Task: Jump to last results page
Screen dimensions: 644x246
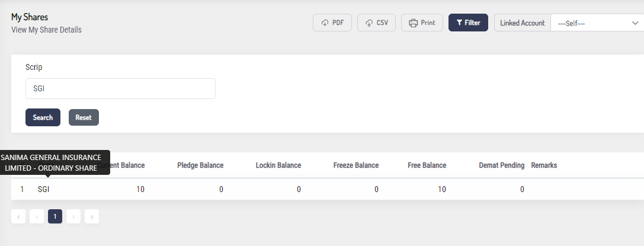Action: pos(91,217)
